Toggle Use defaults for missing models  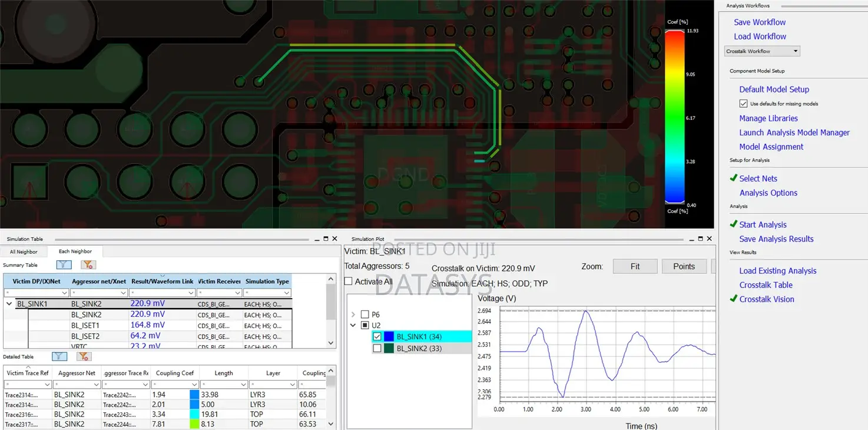point(744,104)
